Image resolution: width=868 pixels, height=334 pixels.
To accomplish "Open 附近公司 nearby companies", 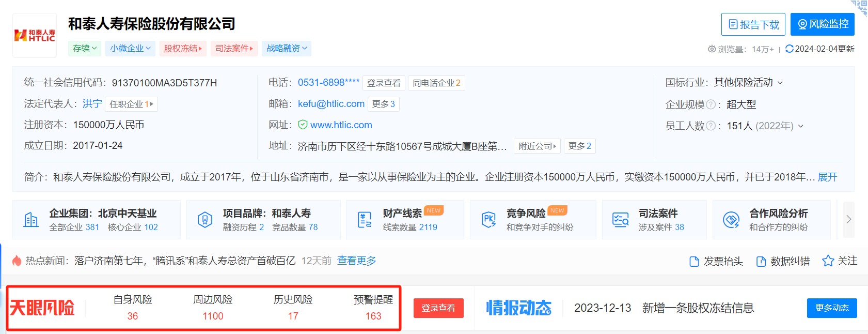I will tap(538, 146).
